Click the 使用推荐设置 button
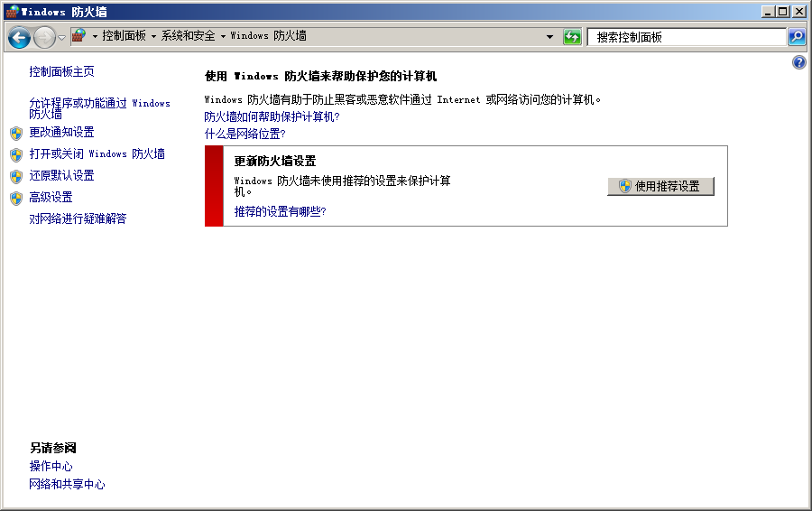 [660, 187]
